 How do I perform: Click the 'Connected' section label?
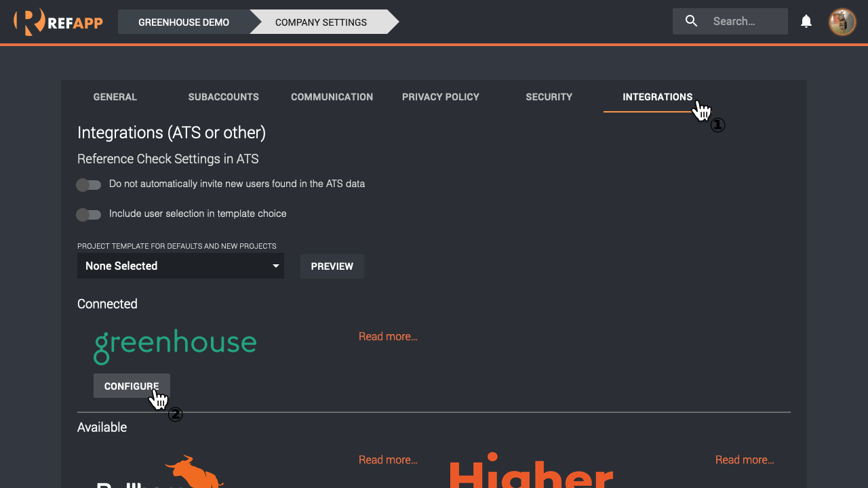(x=107, y=304)
